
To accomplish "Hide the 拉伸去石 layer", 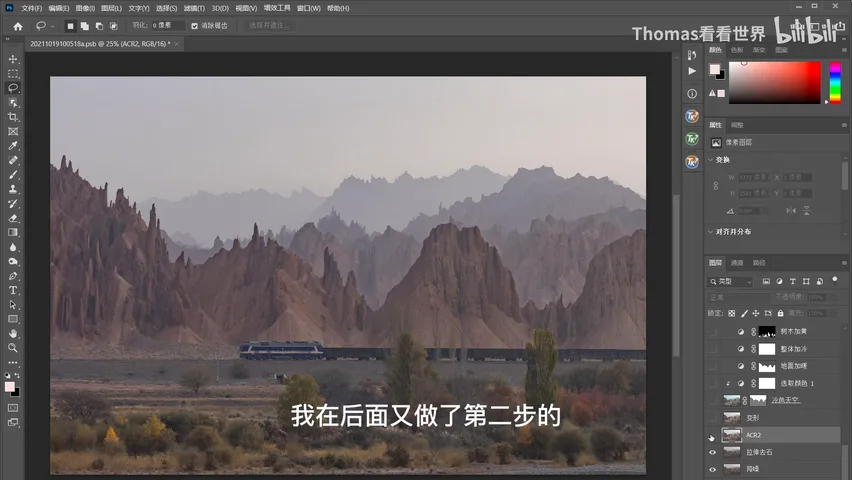I will coord(712,452).
